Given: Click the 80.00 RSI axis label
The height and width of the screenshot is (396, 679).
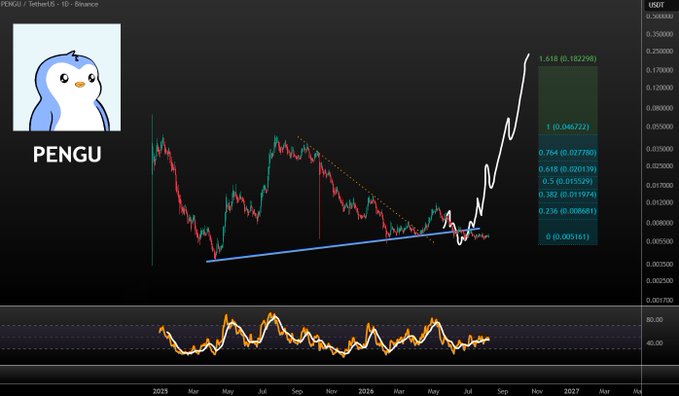Looking at the screenshot, I should coord(654,320).
